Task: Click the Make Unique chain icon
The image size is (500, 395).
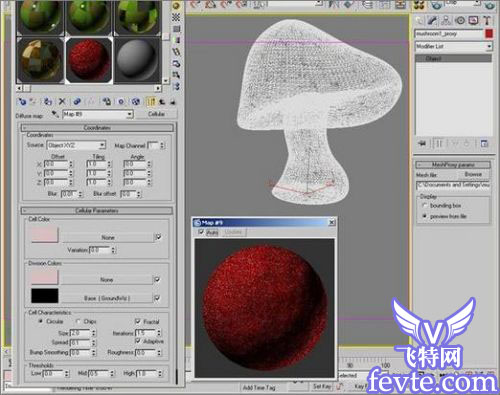Action: click(x=77, y=101)
